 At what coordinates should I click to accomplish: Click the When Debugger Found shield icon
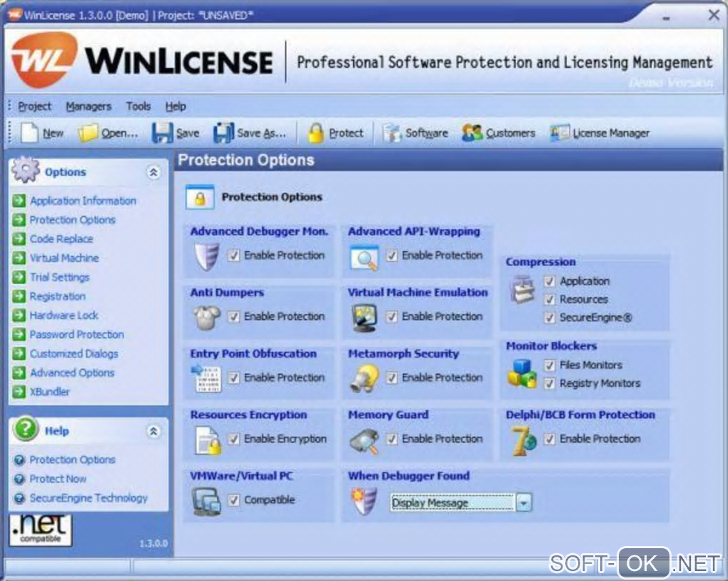click(x=364, y=502)
